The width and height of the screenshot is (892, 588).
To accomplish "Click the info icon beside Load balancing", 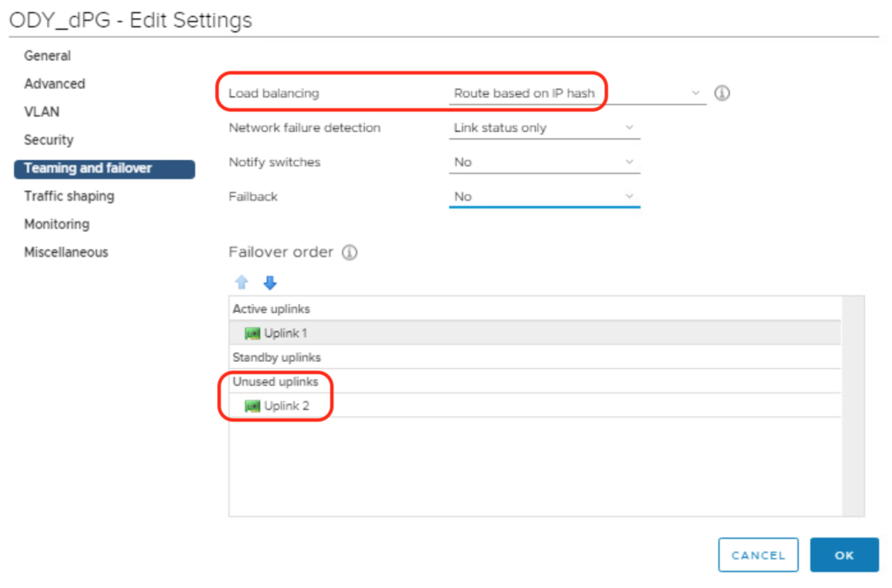I will 722,94.
